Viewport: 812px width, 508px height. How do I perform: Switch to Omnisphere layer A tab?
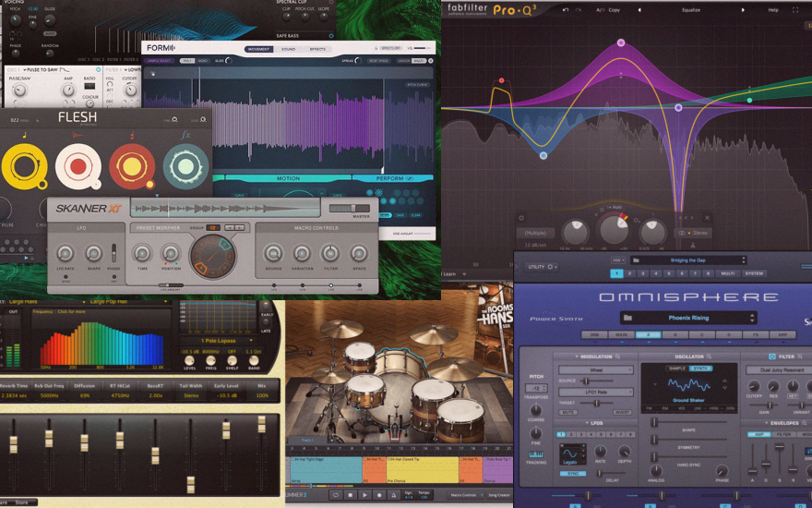648,335
